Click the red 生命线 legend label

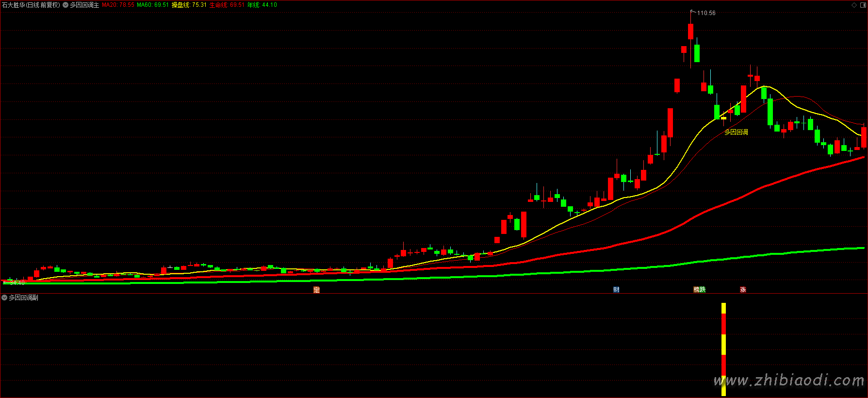click(227, 5)
